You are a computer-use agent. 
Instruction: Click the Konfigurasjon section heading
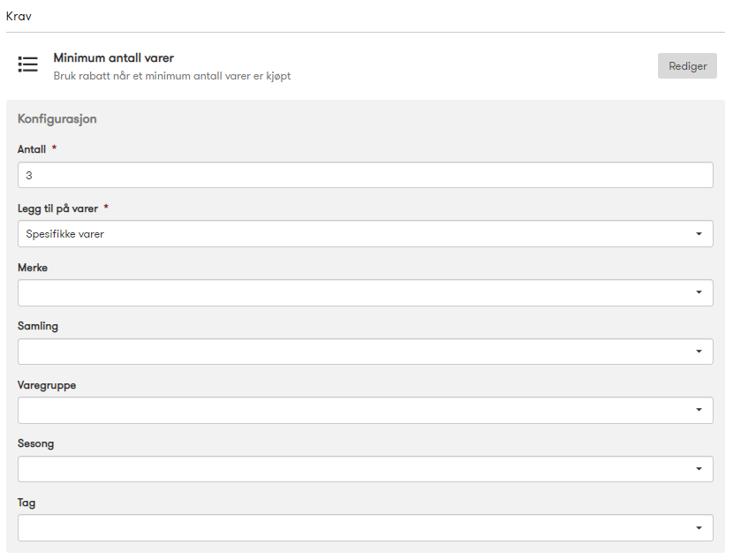pos(57,118)
